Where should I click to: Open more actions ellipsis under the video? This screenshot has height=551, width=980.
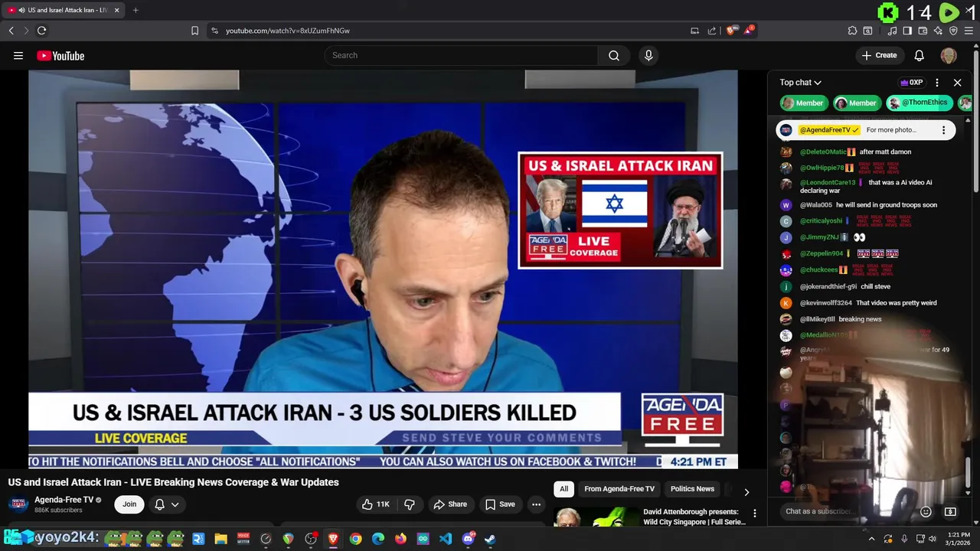[536, 504]
